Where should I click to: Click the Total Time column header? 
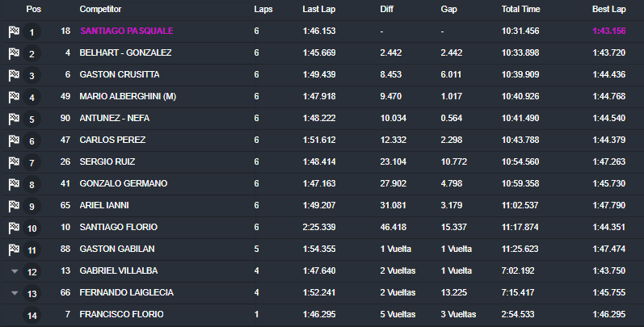pos(521,10)
